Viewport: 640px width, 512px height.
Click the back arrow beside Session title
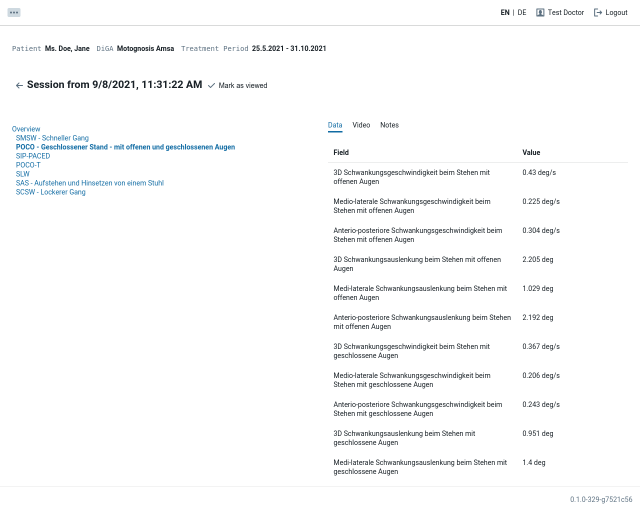coord(19,86)
